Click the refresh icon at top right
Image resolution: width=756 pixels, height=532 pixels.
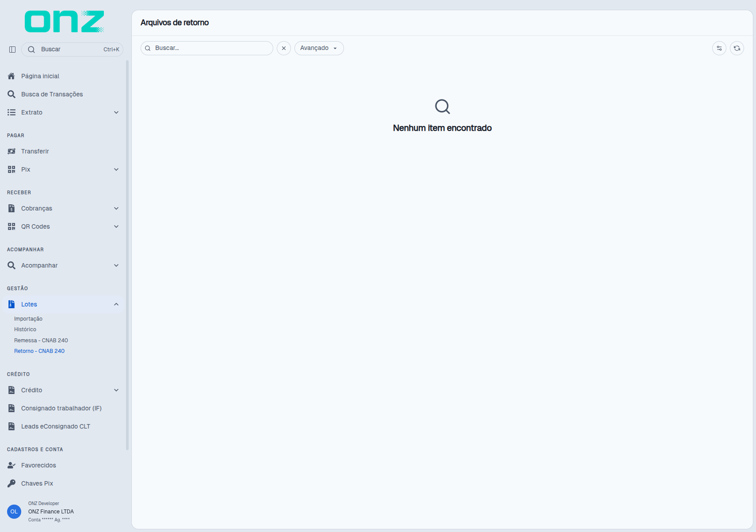tap(737, 48)
